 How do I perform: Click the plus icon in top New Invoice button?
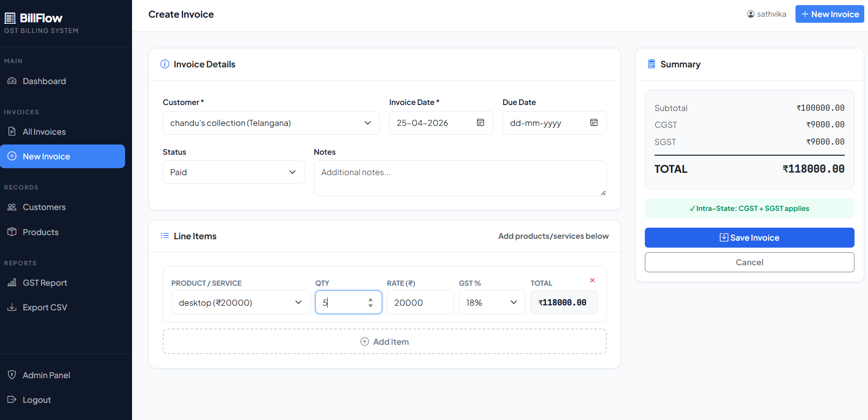805,14
